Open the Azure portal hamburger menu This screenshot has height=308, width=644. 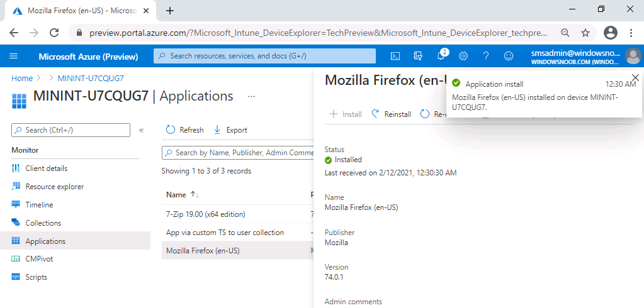click(x=14, y=56)
